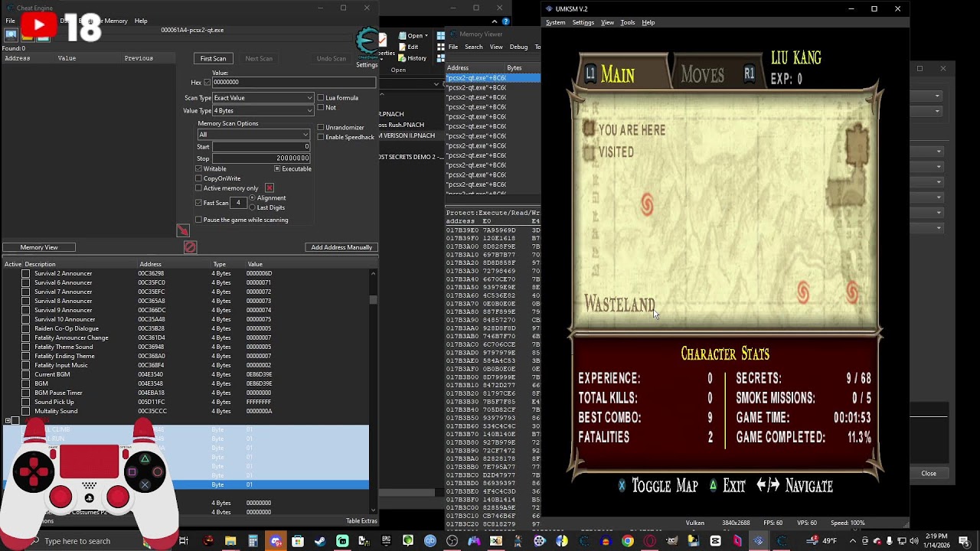Viewport: 980px width, 551px height.
Task: Click the blue help icon in explorer window
Action: tap(505, 21)
